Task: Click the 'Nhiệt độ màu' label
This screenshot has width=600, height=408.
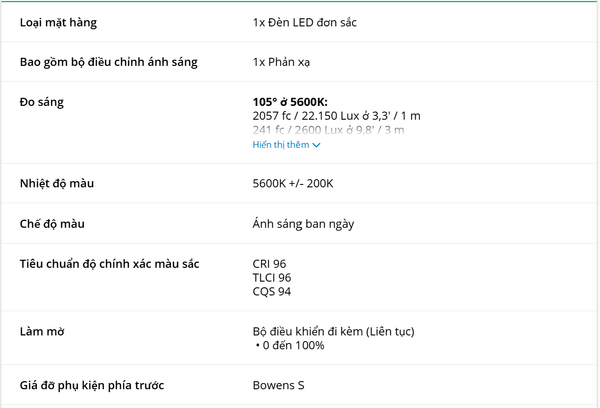Action: click(x=56, y=183)
